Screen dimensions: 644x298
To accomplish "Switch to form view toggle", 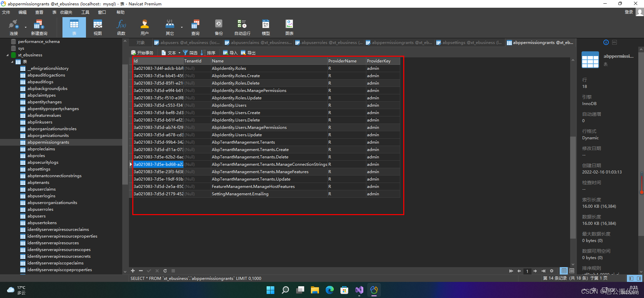I will point(572,271).
